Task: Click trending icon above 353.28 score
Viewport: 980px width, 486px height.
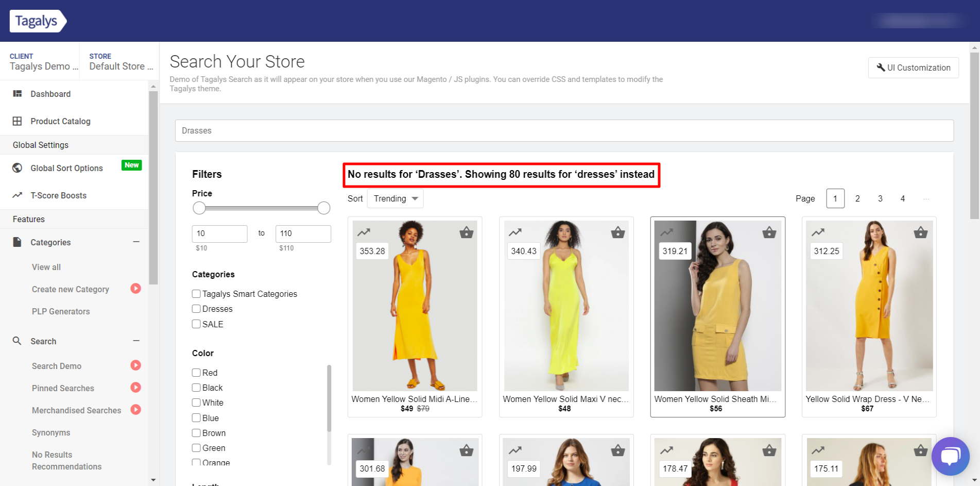Action: point(364,232)
